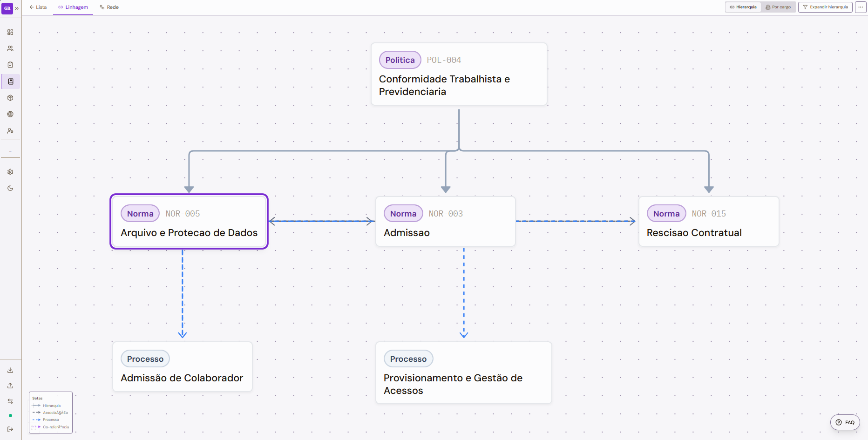Image resolution: width=868 pixels, height=440 pixels.
Task: Click the Norma badge on NOR-015
Action: coord(666,214)
